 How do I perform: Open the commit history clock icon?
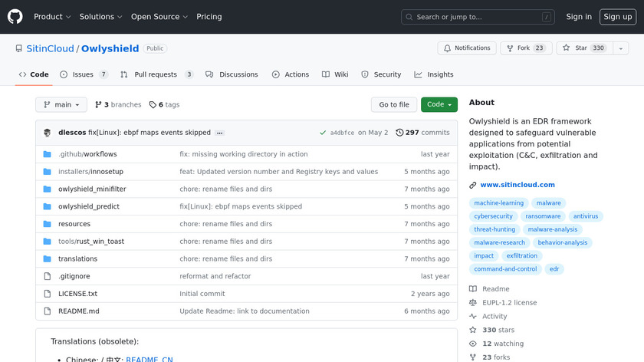pos(399,133)
